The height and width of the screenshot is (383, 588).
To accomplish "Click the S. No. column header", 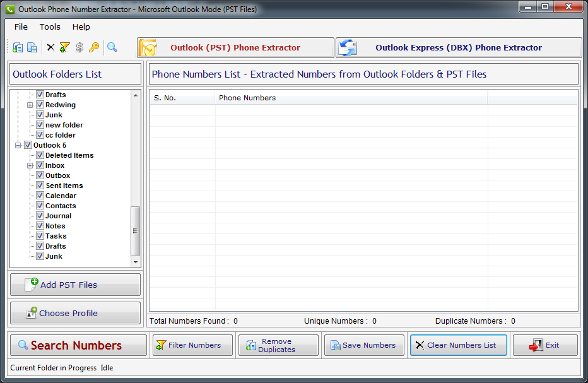I will (x=182, y=98).
